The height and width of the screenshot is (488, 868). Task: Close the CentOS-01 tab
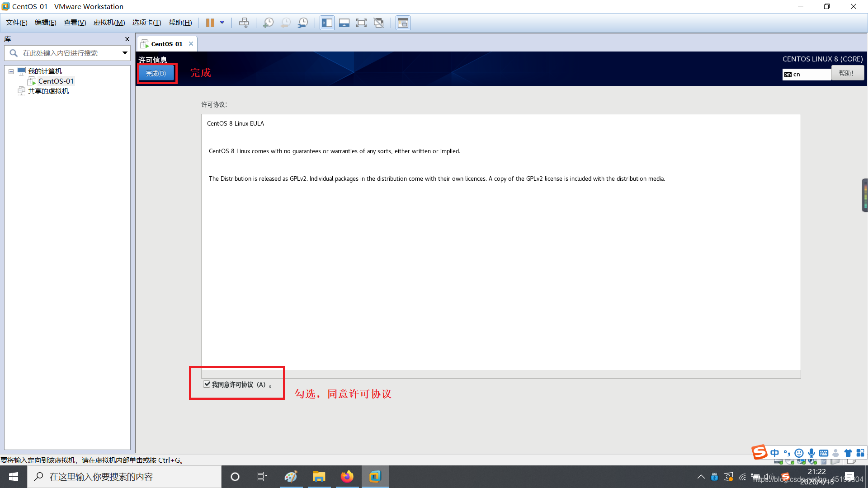coord(191,44)
